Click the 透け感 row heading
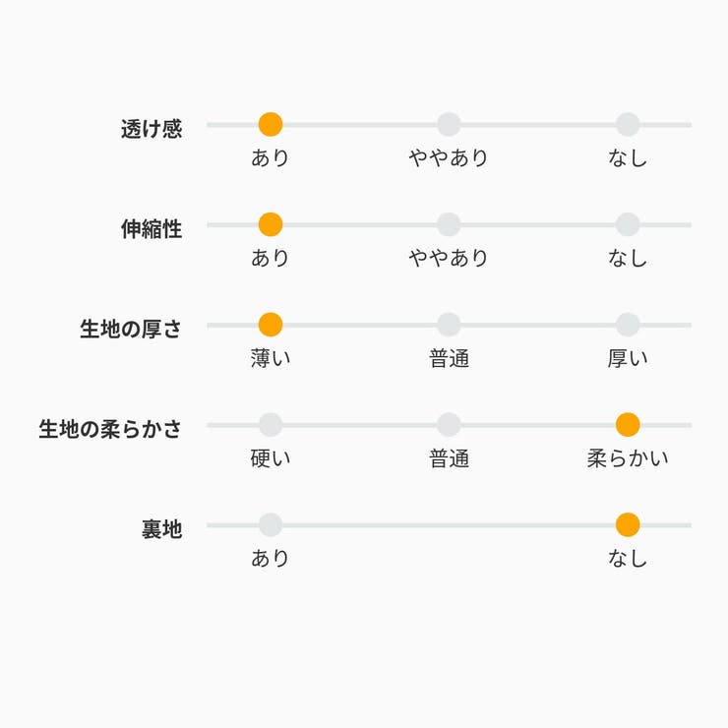Screen dimensions: 728x728 152,129
